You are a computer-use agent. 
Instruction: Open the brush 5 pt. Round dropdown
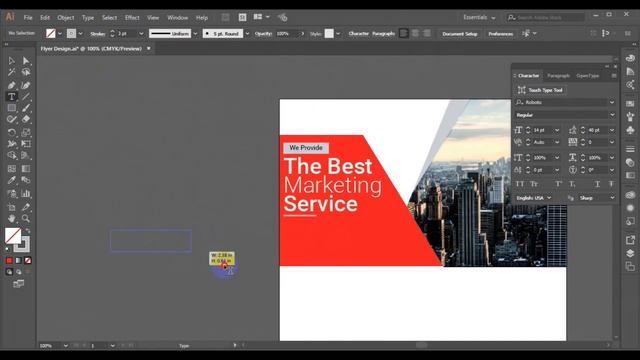[x=247, y=33]
